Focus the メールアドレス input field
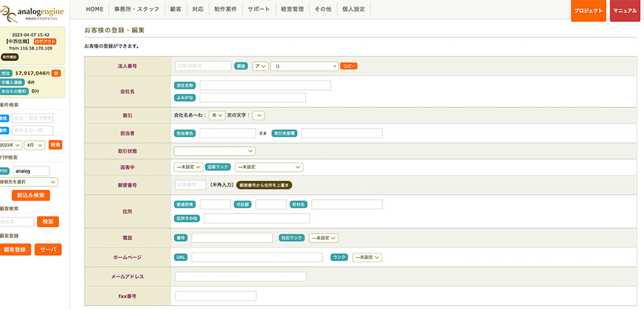Image resolution: width=644 pixels, height=310 pixels. 241,277
